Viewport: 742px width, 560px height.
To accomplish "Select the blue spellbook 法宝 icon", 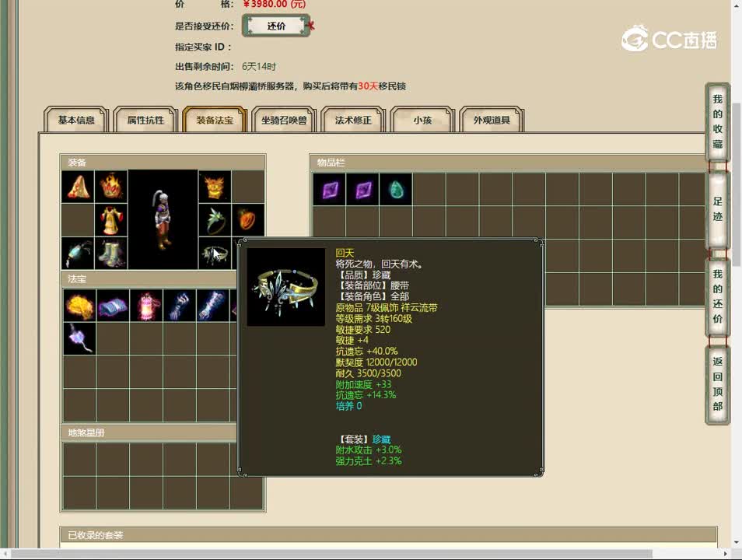I will [113, 306].
